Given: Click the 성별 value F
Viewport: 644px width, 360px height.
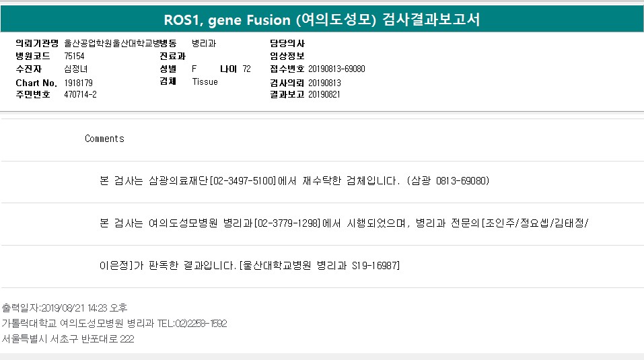Looking at the screenshot, I should coord(194,69).
